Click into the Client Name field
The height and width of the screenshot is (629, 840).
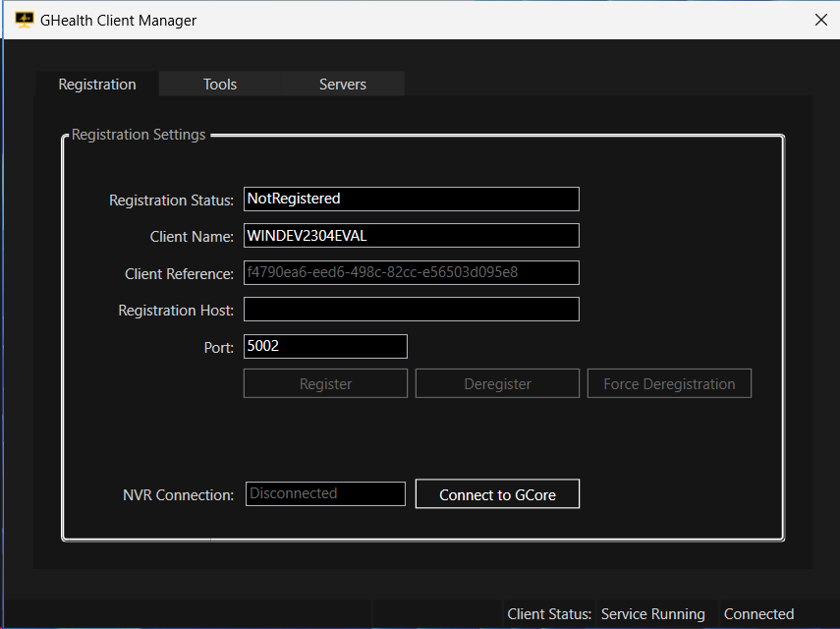click(411, 236)
